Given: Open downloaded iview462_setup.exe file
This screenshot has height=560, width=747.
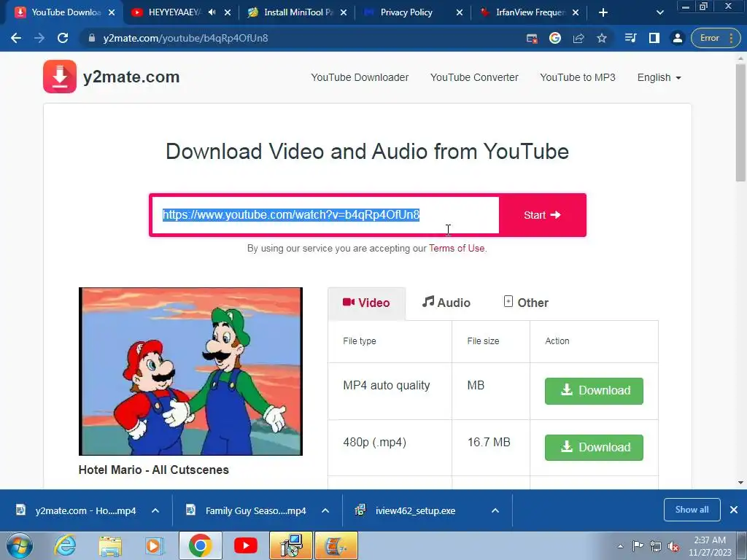Looking at the screenshot, I should (x=406, y=510).
